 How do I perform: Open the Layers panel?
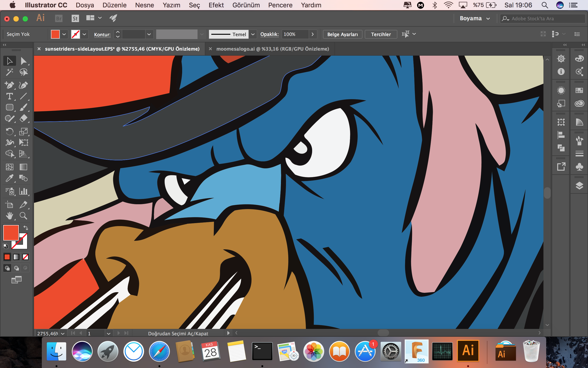click(579, 186)
